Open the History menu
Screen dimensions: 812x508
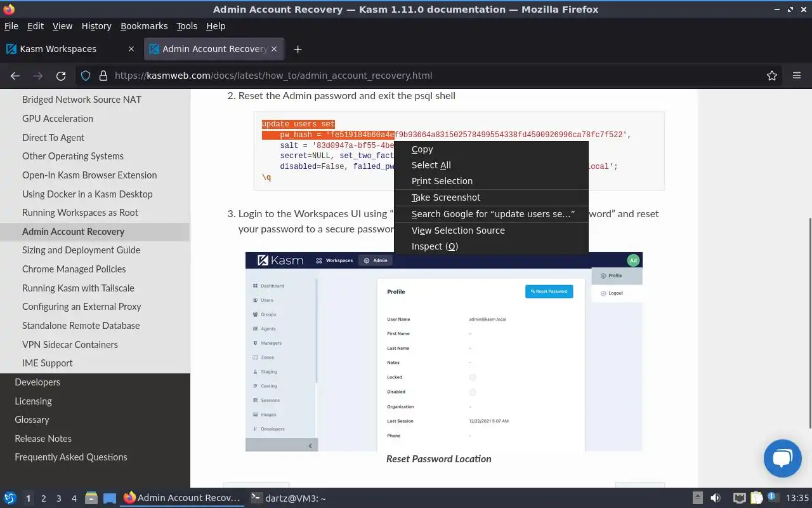click(x=96, y=26)
